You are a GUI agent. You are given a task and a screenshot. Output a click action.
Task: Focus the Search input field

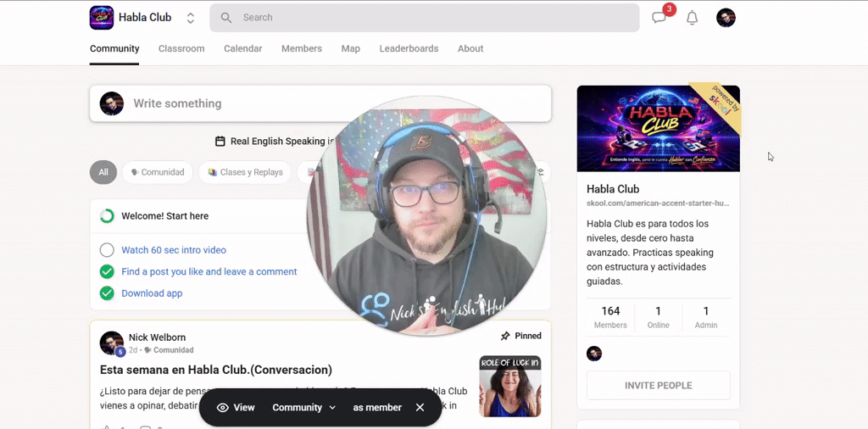(x=424, y=18)
